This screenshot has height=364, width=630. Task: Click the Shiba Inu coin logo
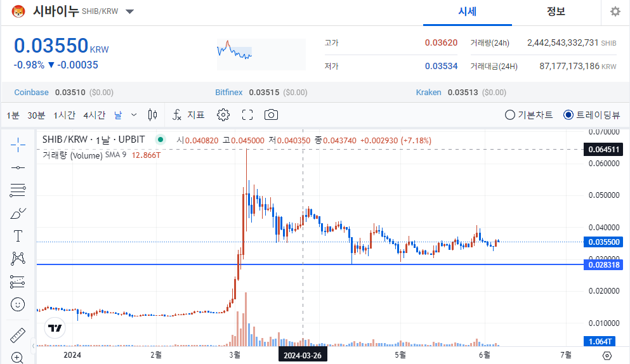[18, 11]
